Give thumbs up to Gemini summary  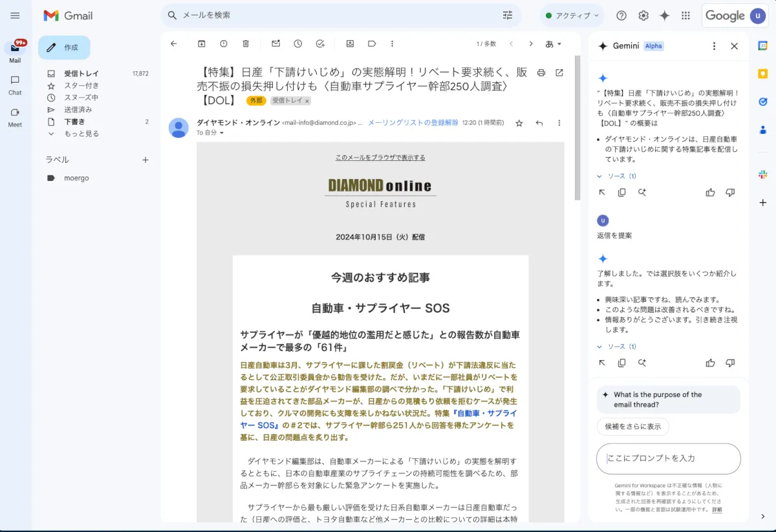pos(710,192)
